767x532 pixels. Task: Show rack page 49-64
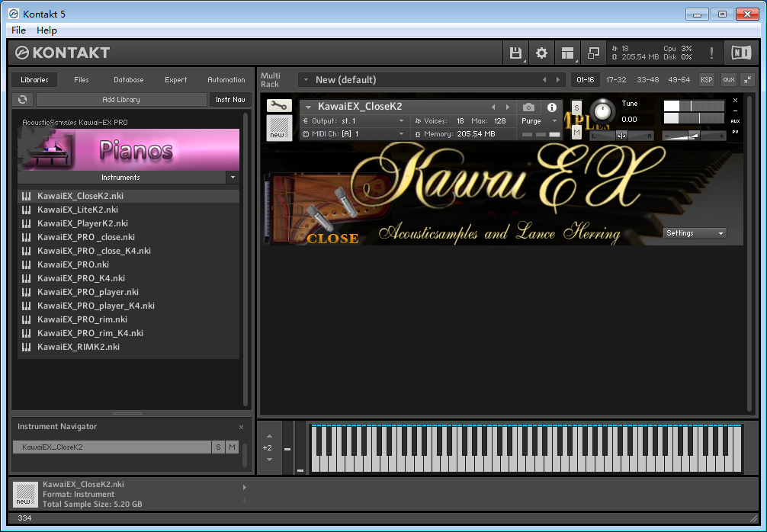point(679,80)
